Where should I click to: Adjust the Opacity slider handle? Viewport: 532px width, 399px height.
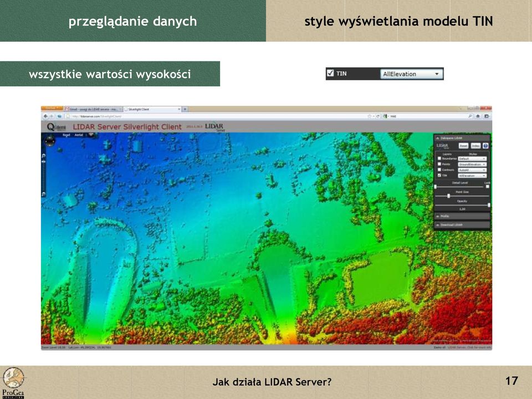click(489, 205)
